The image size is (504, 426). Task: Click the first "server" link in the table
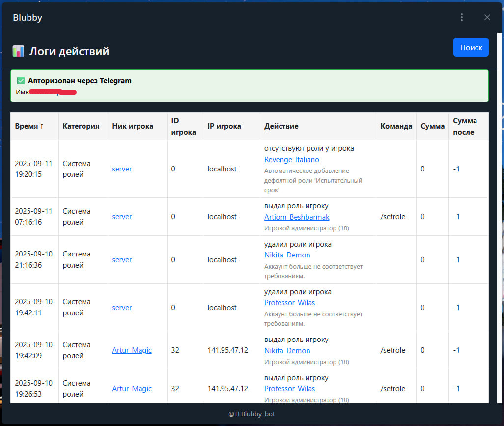(122, 169)
